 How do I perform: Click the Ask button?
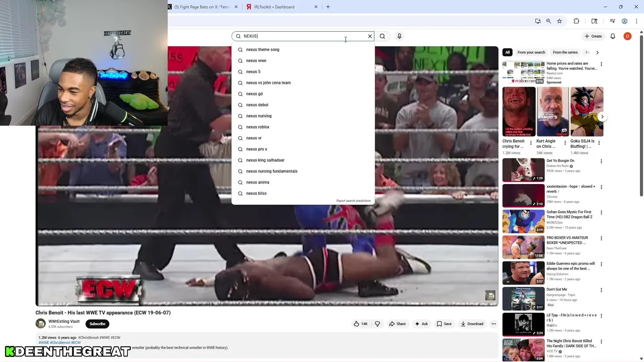[421, 324]
